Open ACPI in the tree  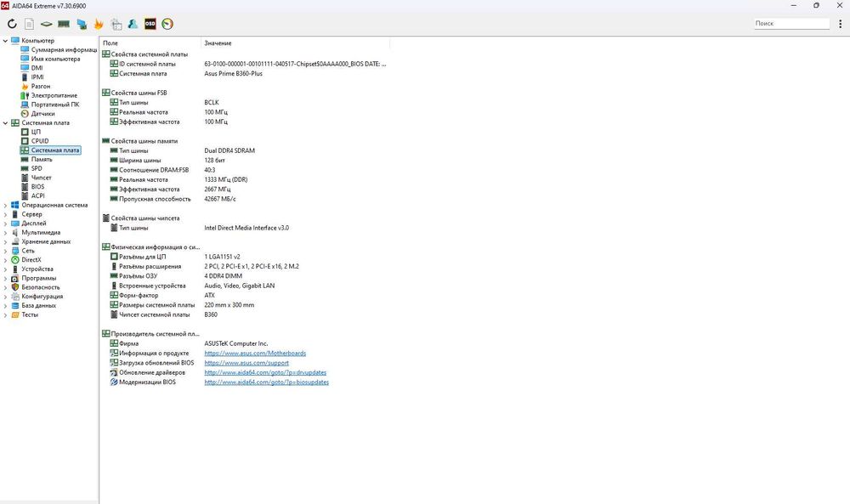38,195
